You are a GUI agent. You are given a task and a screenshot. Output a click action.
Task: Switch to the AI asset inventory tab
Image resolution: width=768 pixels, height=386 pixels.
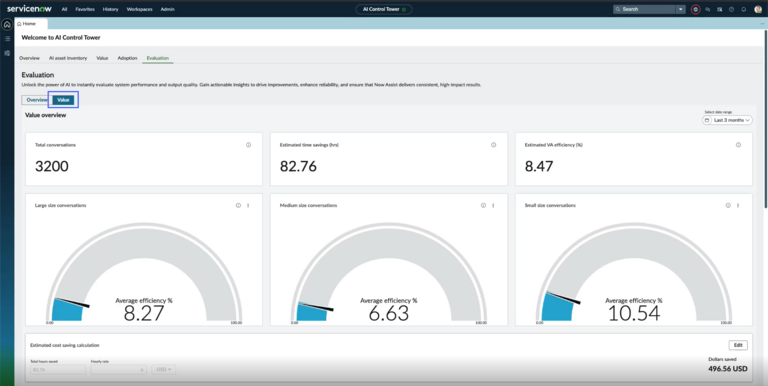tap(68, 58)
